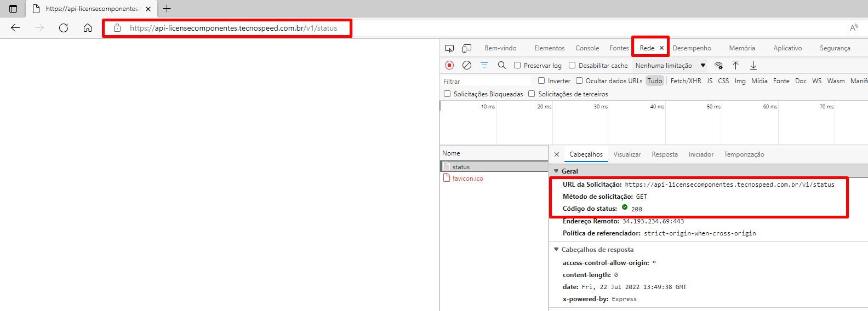
Task: Clear the network log icon
Action: pyautogui.click(x=467, y=65)
